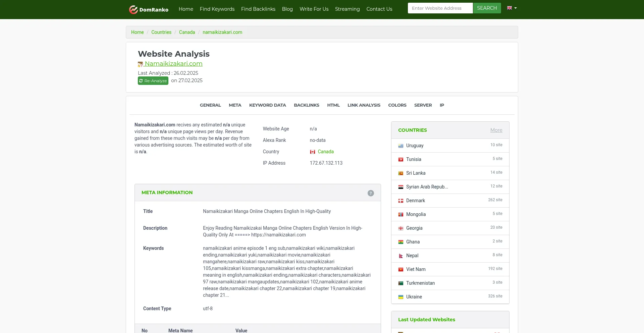Open Find Keywords in the navbar

(x=217, y=9)
